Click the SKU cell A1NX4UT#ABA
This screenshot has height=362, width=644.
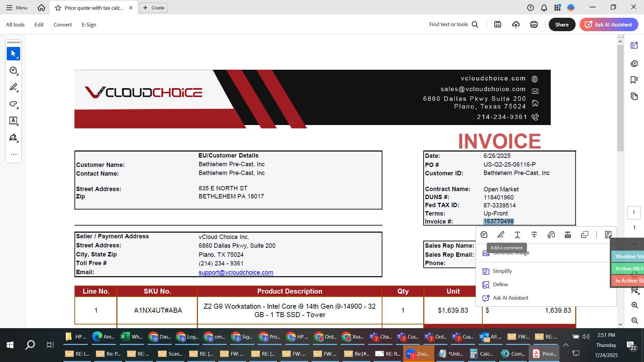tap(158, 310)
